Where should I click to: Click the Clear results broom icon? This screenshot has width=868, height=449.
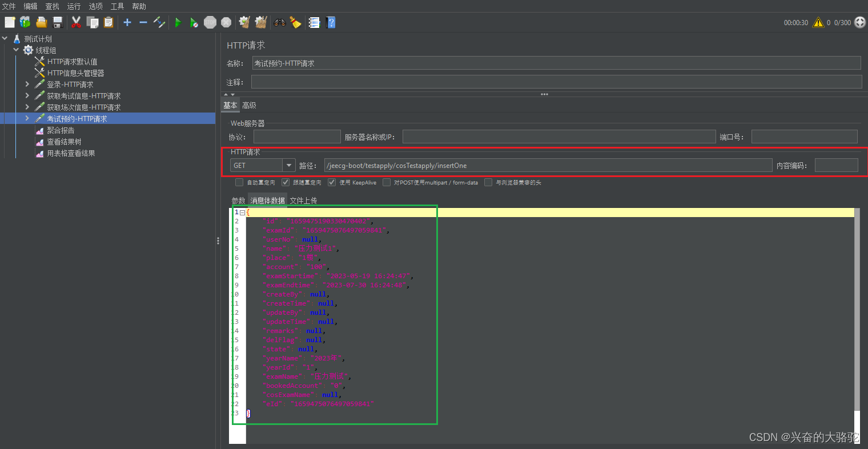(244, 22)
